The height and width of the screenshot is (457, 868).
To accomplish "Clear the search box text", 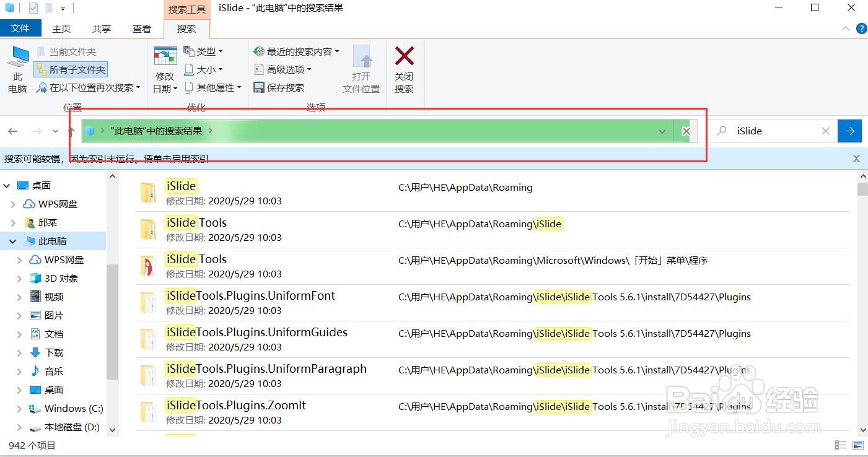I will click(826, 131).
